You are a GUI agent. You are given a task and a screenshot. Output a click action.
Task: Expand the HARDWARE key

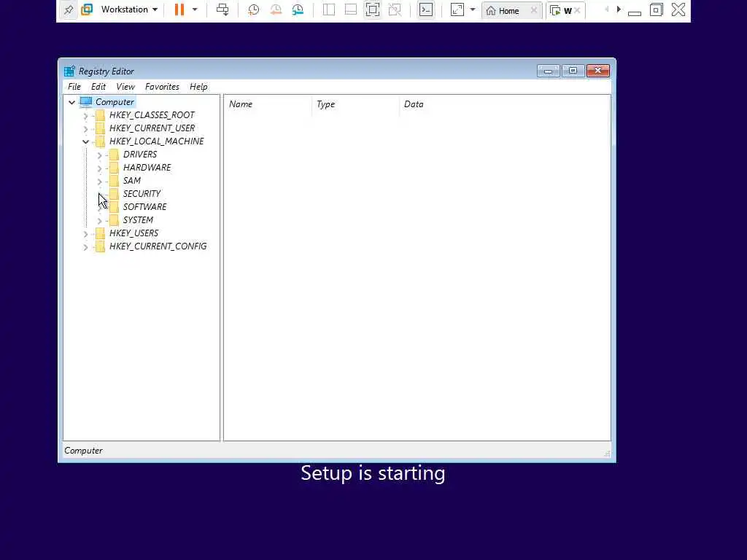[99, 168]
